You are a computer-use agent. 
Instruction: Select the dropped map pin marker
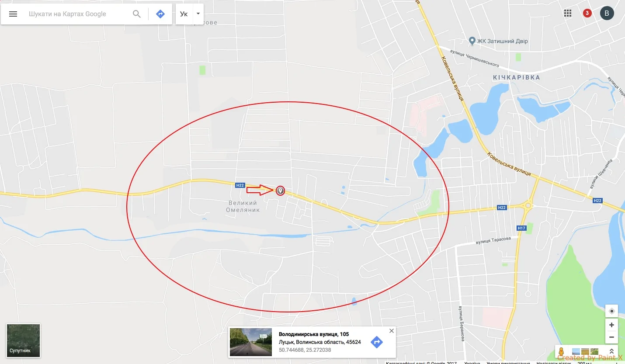coord(280,191)
